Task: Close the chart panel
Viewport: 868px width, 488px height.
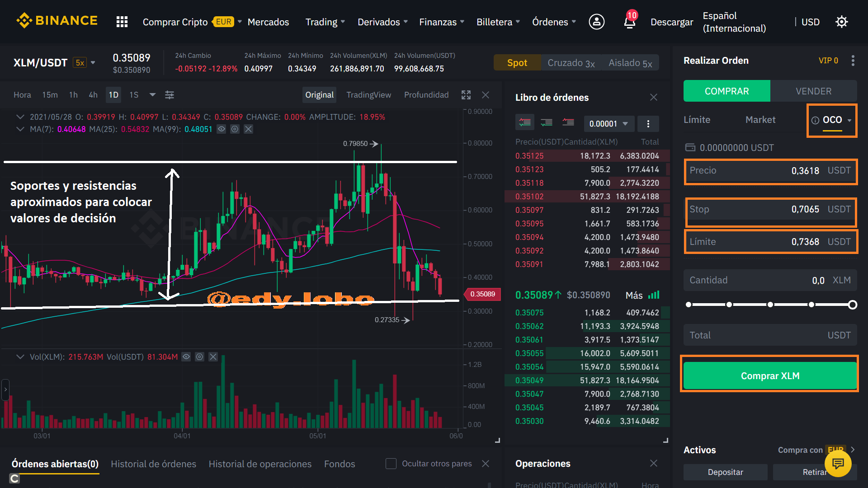Action: [x=486, y=95]
